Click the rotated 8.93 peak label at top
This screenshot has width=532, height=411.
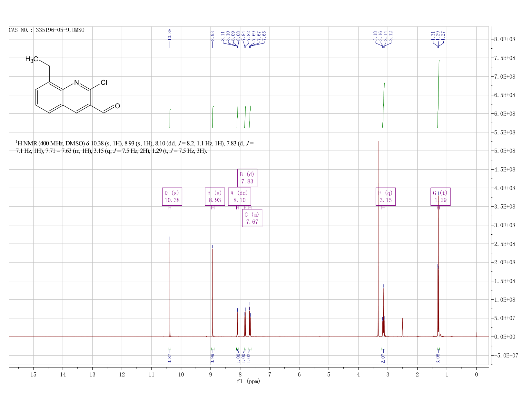point(212,36)
